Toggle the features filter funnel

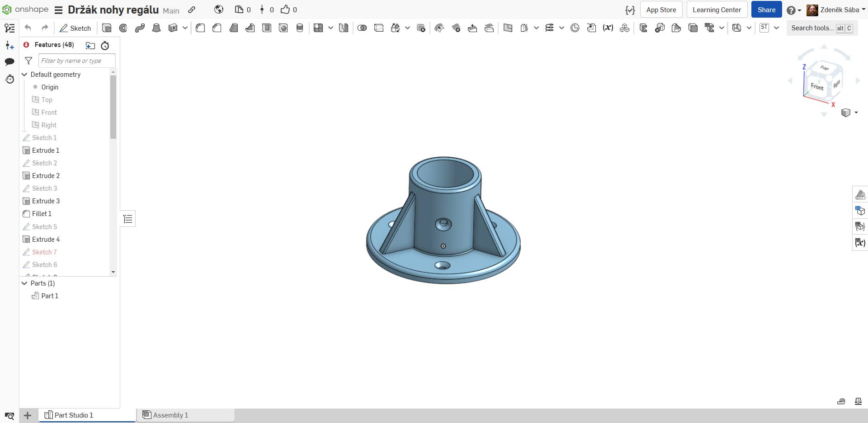[x=28, y=61]
